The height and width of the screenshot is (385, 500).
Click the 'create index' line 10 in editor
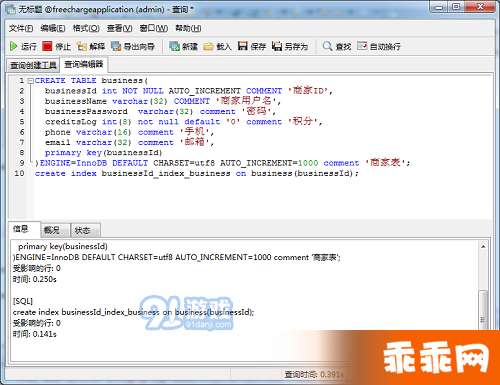pos(197,173)
